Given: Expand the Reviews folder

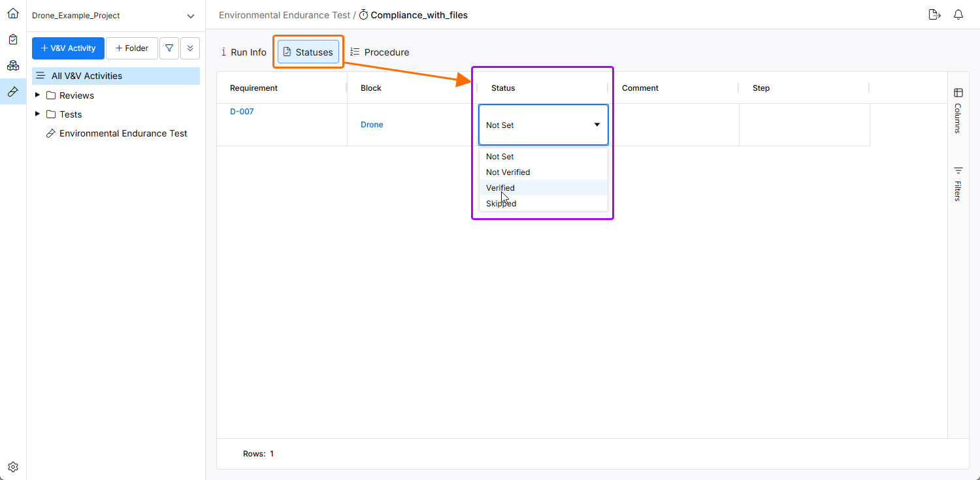Looking at the screenshot, I should 37,95.
